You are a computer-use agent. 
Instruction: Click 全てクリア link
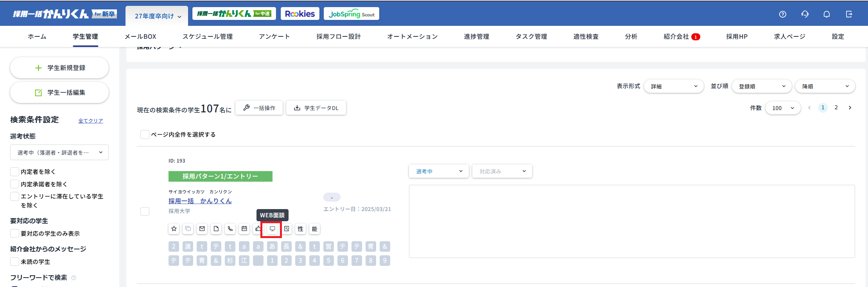coord(91,121)
